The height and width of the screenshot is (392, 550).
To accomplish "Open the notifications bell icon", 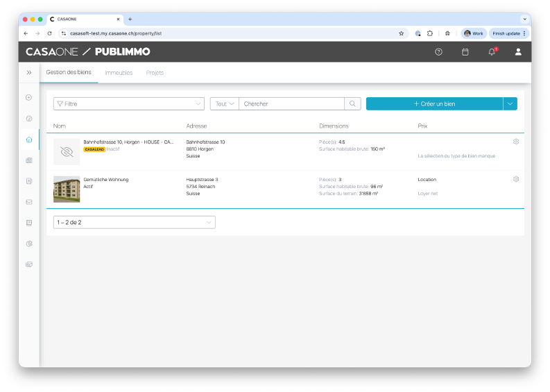I will pyautogui.click(x=492, y=52).
